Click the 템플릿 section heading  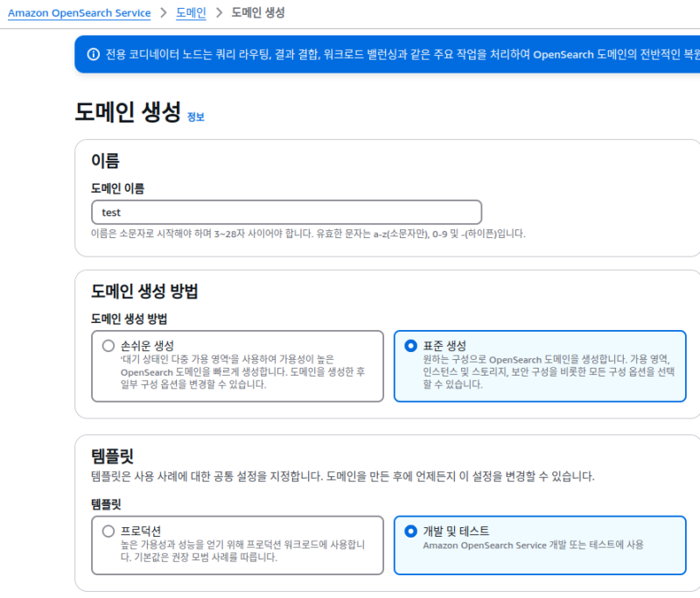click(112, 456)
